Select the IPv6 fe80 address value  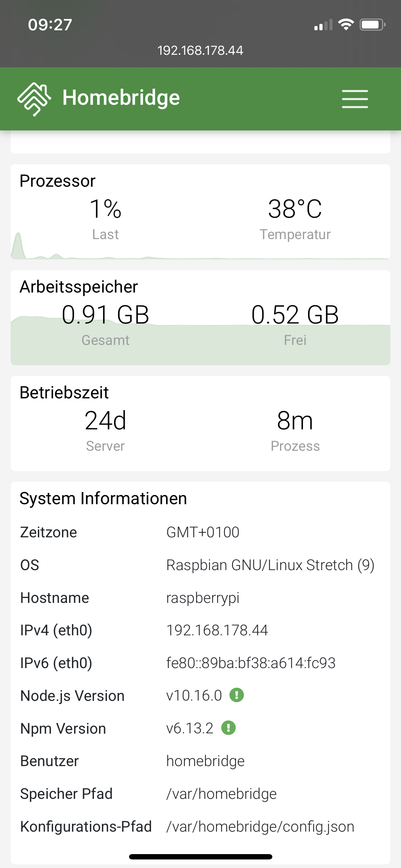(x=251, y=663)
